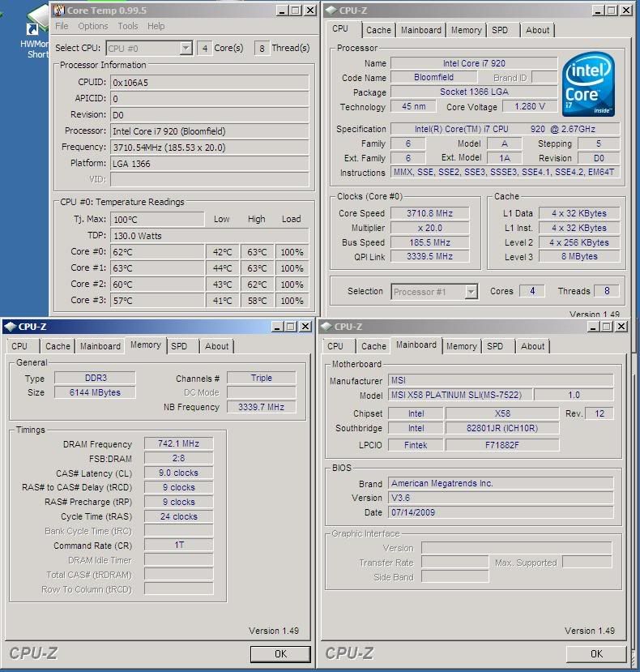Click the Southbridge value 82801JR (ICH10R)

[502, 428]
